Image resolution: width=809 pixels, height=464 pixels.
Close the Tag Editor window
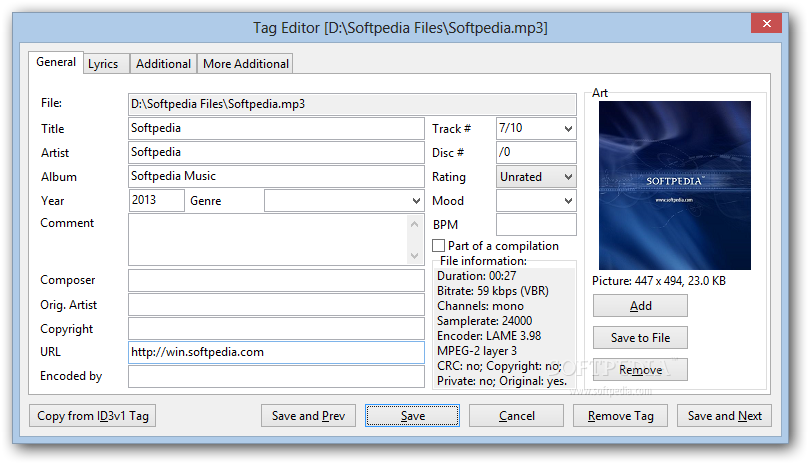pyautogui.click(x=767, y=23)
